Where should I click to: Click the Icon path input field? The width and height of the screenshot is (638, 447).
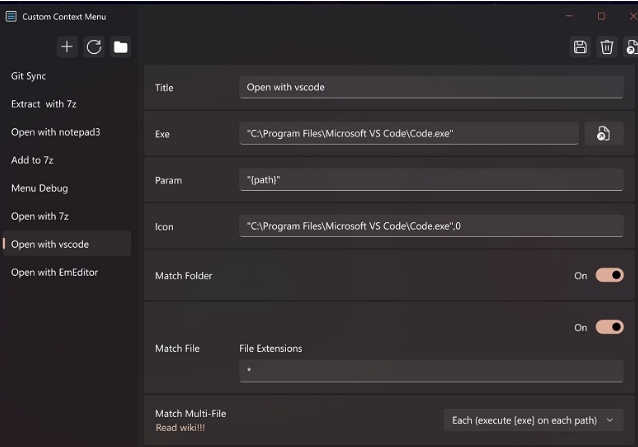point(431,226)
